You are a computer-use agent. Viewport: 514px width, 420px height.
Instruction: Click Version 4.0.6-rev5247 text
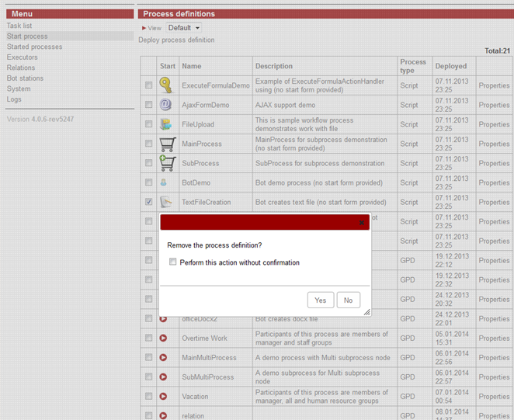coord(40,119)
